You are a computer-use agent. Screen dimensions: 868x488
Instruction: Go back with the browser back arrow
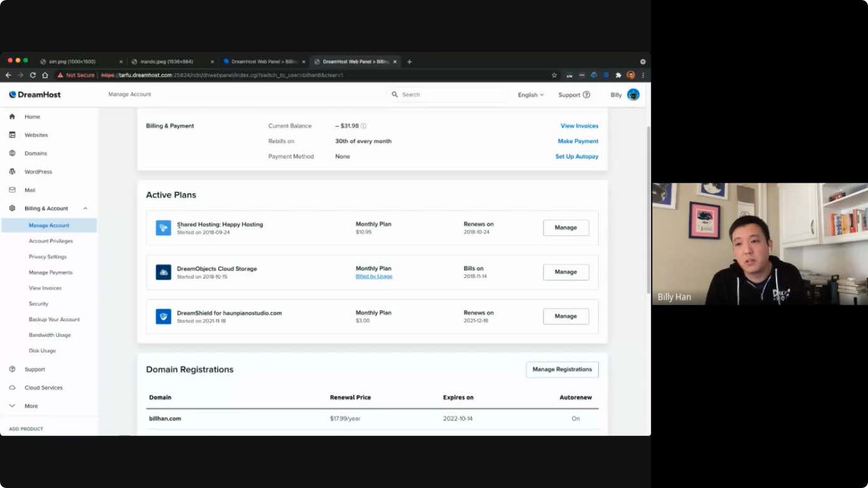point(8,75)
